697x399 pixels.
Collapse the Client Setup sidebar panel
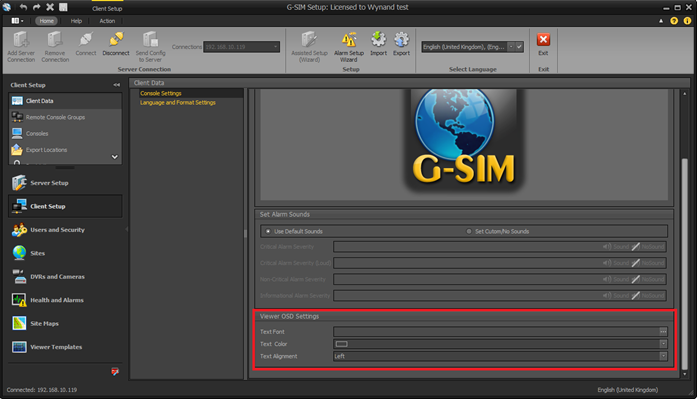point(116,85)
